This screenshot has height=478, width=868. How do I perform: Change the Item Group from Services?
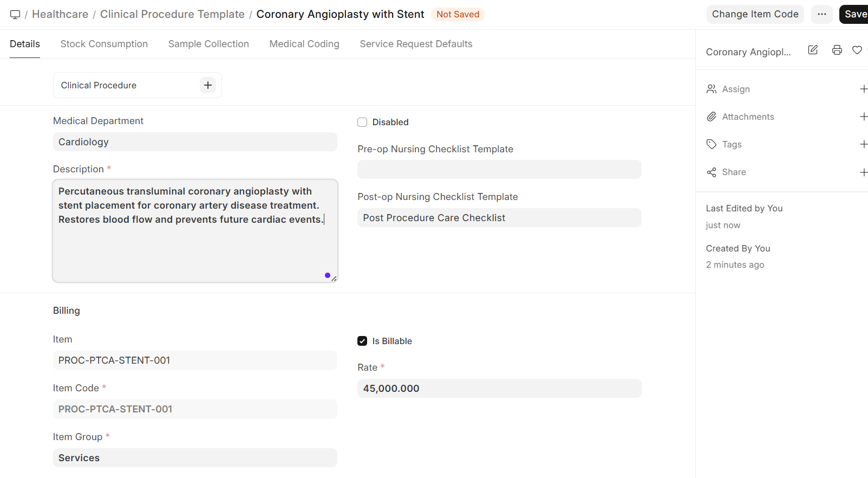pyautogui.click(x=194, y=457)
